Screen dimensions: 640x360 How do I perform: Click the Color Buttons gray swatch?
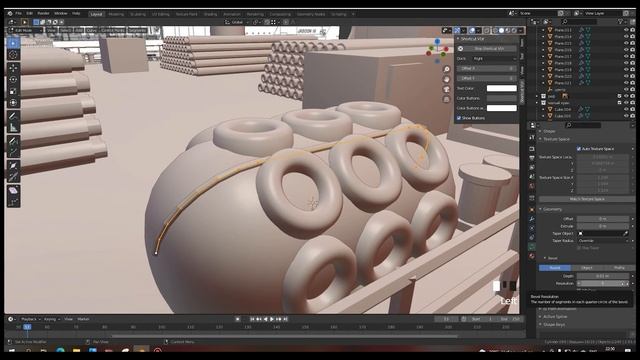point(502,98)
